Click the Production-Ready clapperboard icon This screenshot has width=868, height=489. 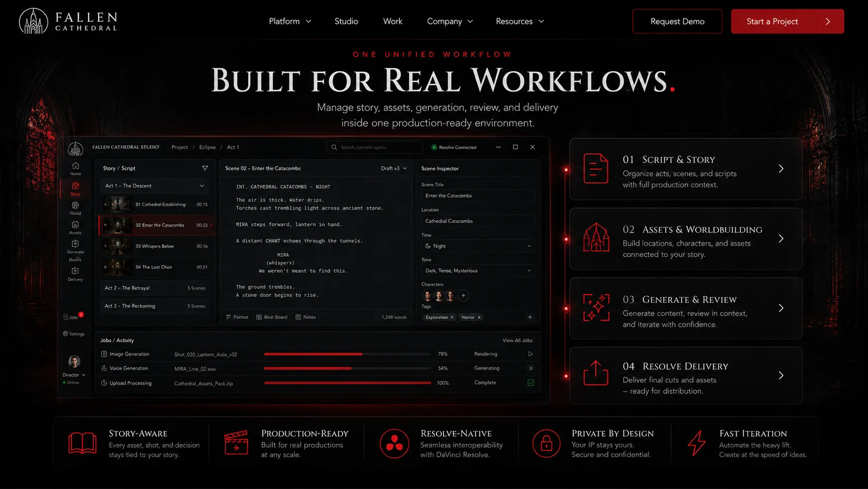point(236,443)
